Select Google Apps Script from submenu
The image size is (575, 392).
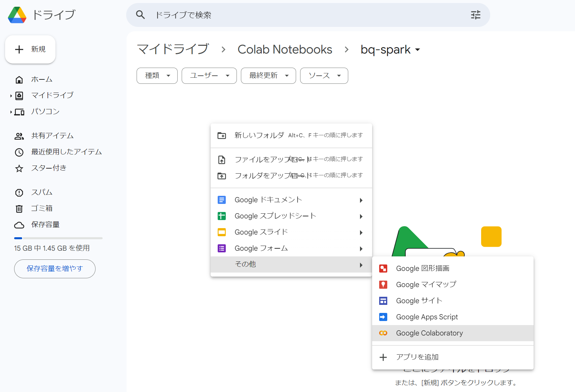tap(453, 317)
